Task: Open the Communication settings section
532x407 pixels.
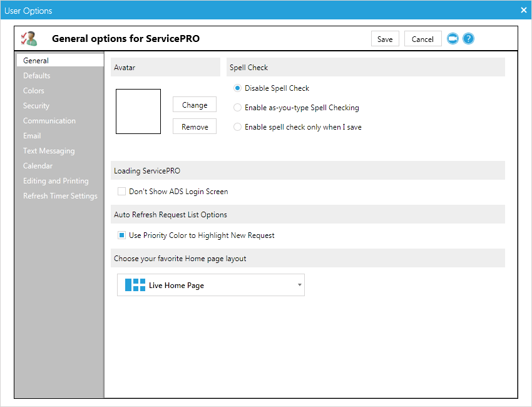Action: (x=49, y=121)
